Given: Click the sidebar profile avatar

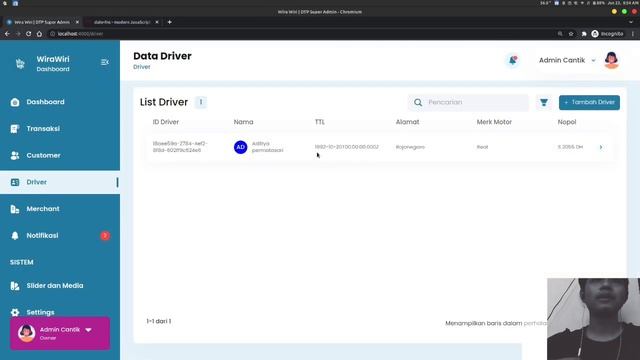Looking at the screenshot, I should [x=26, y=333].
